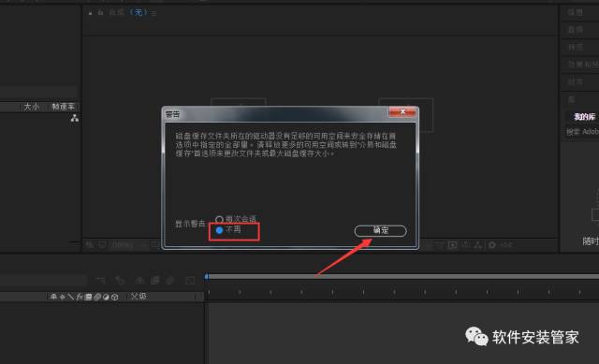The width and height of the screenshot is (599, 364).
Task: Toggle the composition panel lock icon
Action: coord(100,13)
